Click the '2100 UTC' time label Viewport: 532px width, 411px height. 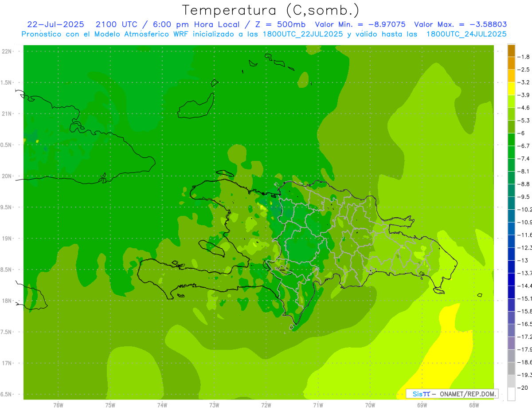click(x=117, y=24)
